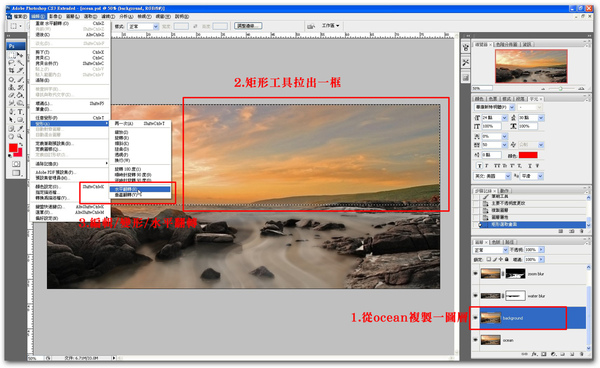Select the Hand tool
This screenshot has width=600, height=368.
12,137
